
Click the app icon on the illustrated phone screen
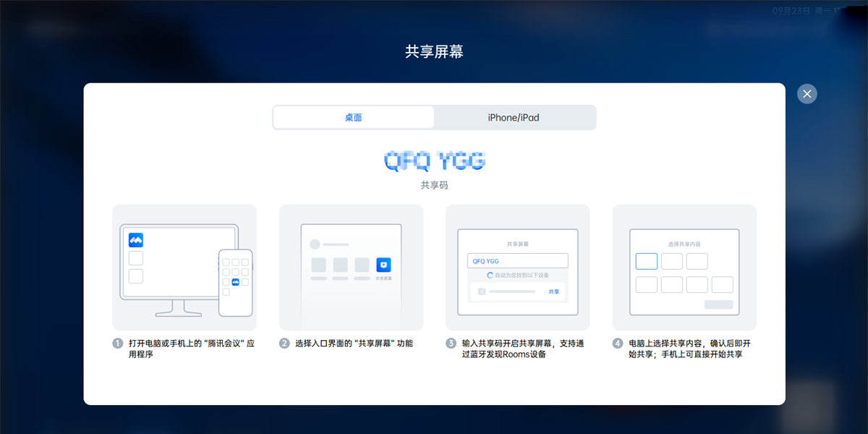coord(236,282)
